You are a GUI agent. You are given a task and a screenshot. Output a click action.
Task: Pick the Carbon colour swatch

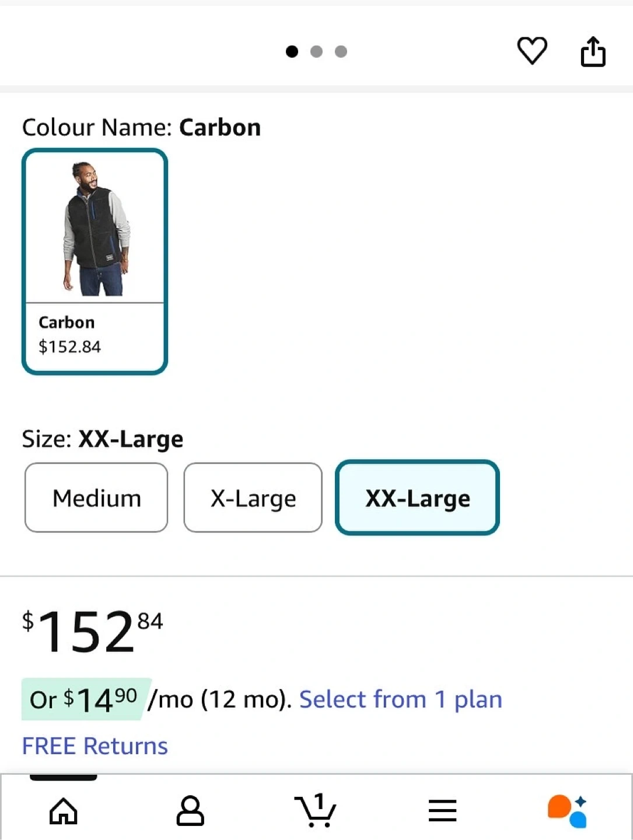coord(95,261)
